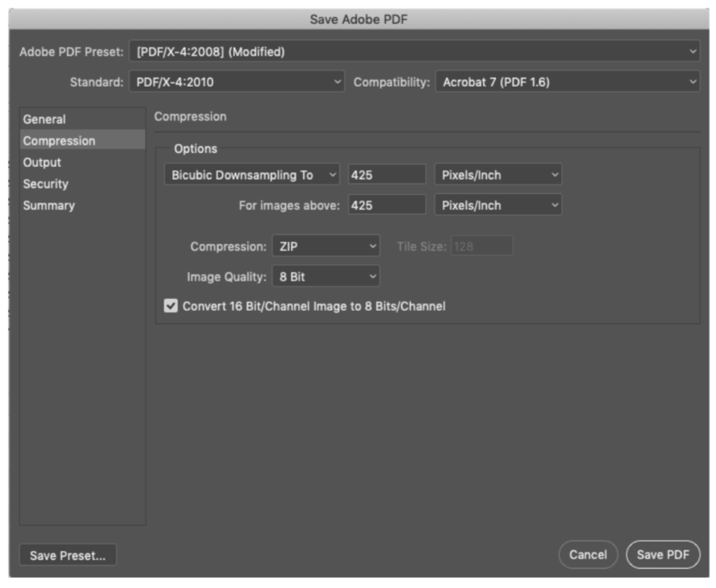Open the Image Quality 8 Bit dropdown

(x=326, y=276)
